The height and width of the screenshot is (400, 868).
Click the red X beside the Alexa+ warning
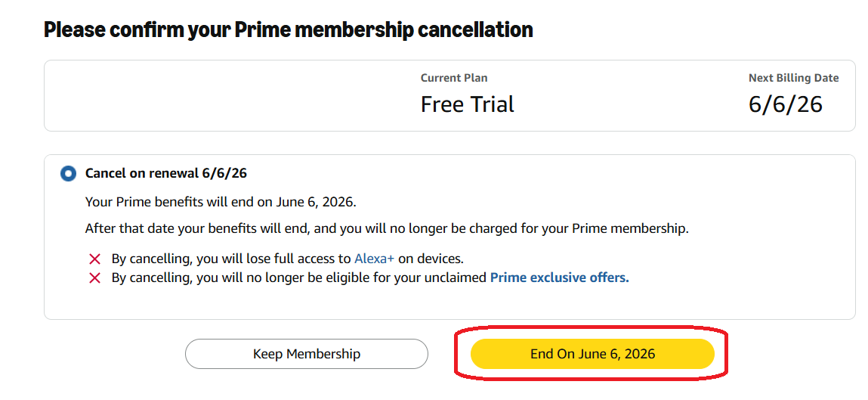pyautogui.click(x=94, y=259)
